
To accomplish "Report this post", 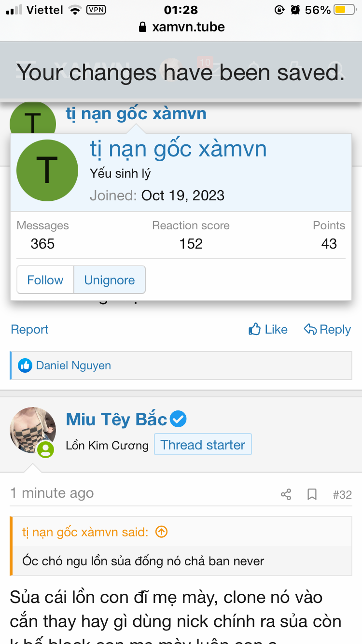I will [30, 330].
